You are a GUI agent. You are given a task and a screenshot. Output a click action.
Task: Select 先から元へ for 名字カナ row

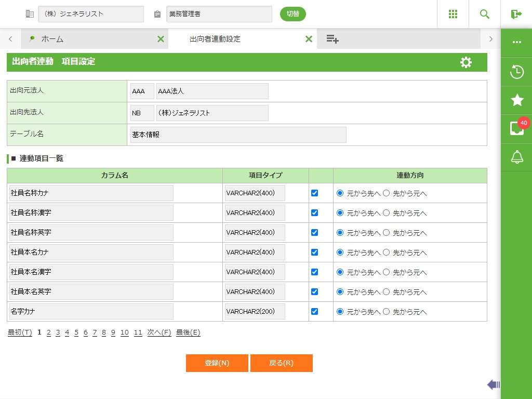[x=386, y=311]
